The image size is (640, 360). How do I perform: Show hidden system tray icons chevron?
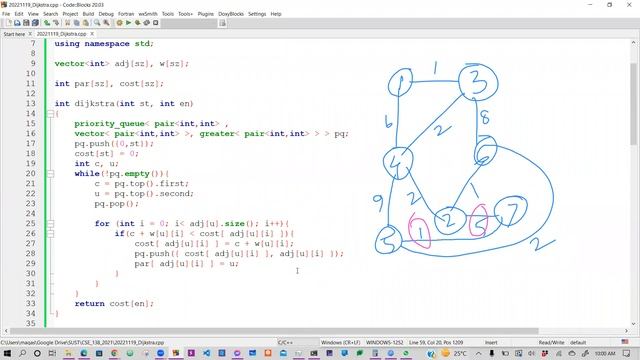(478, 353)
